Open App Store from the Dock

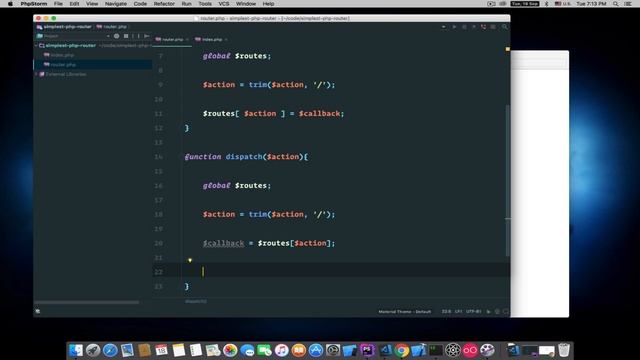pos(316,350)
